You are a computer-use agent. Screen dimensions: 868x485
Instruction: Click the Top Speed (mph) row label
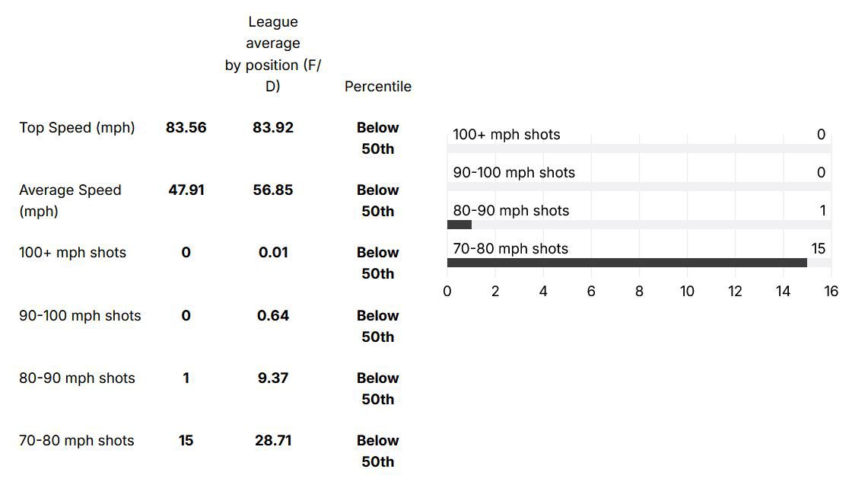click(77, 128)
